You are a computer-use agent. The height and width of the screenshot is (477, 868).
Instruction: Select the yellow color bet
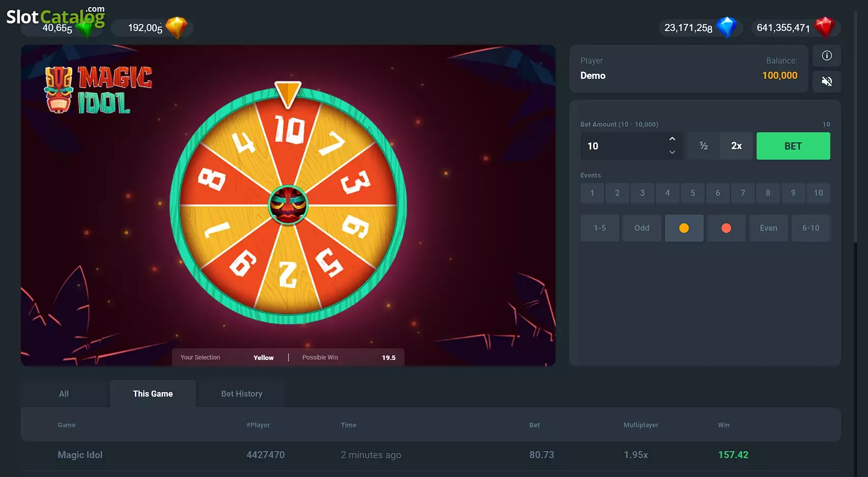coord(684,228)
